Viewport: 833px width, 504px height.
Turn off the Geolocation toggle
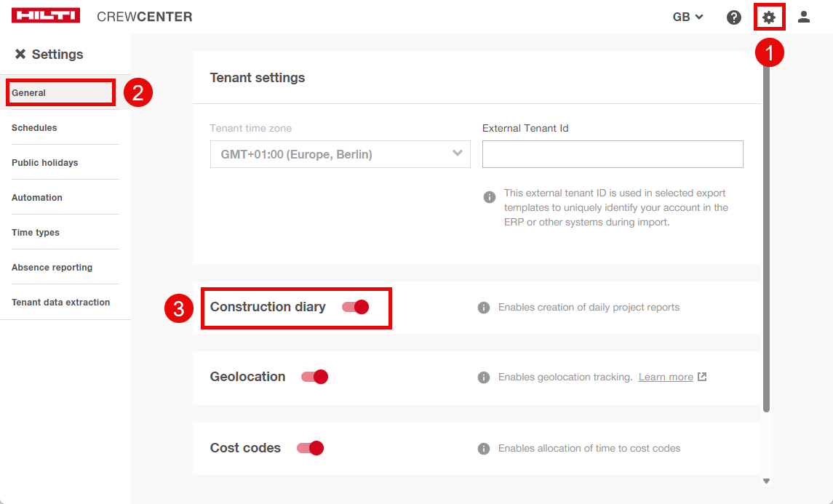tap(315, 377)
